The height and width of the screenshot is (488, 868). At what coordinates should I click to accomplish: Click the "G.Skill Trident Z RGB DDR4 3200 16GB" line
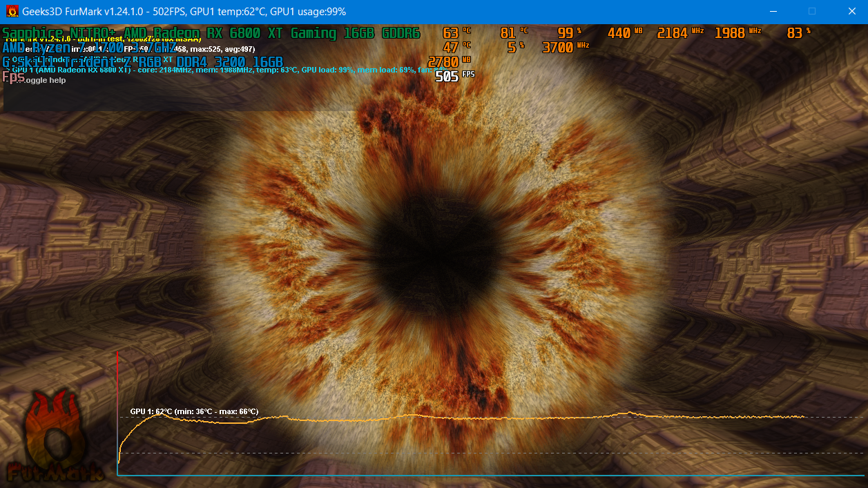[x=143, y=61]
